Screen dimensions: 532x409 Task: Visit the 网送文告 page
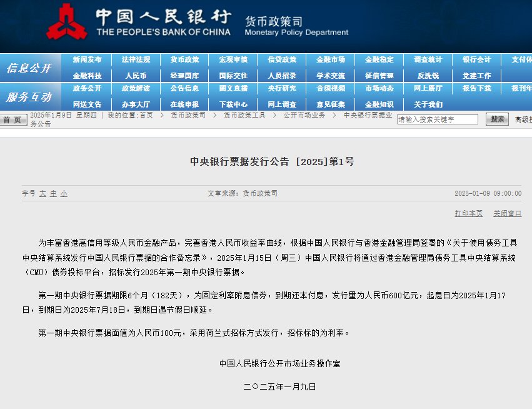click(x=87, y=104)
